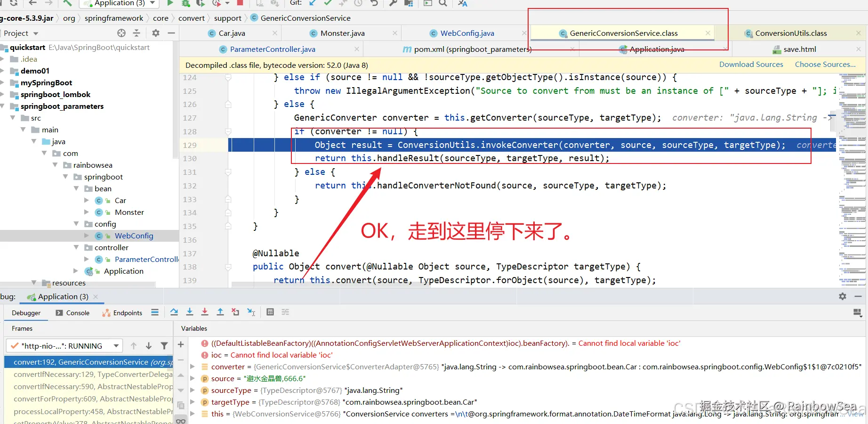Screen dimensions: 868x424
Task: Click the Git commit checkmark icon
Action: click(x=328, y=3)
